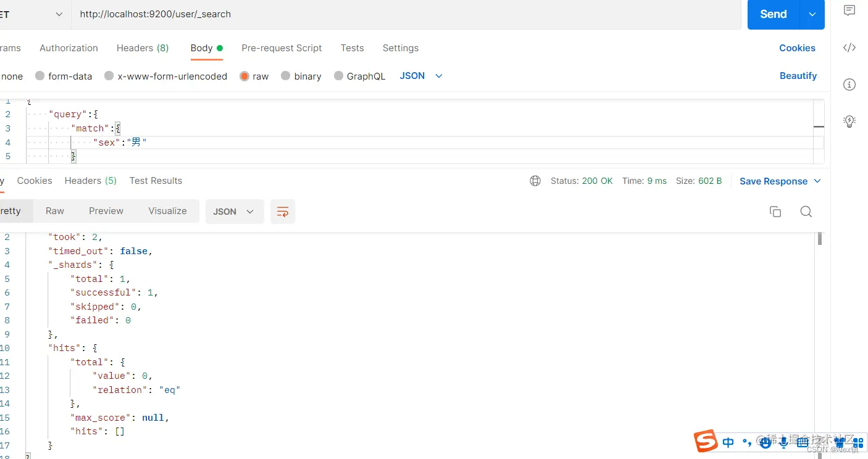This screenshot has height=459, width=868.
Task: Switch Sogou Chinese/English mode icon
Action: click(728, 442)
